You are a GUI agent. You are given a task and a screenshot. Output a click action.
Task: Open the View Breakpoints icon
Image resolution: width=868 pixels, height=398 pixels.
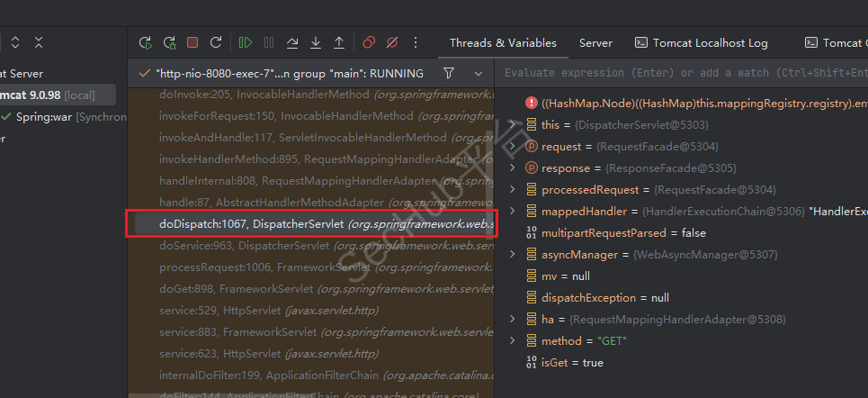pos(369,42)
